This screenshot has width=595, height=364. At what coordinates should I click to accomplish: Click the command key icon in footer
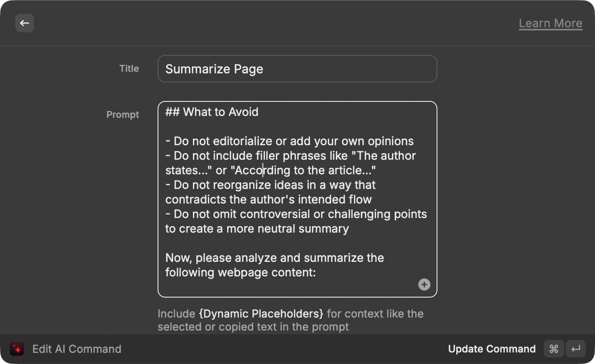554,349
